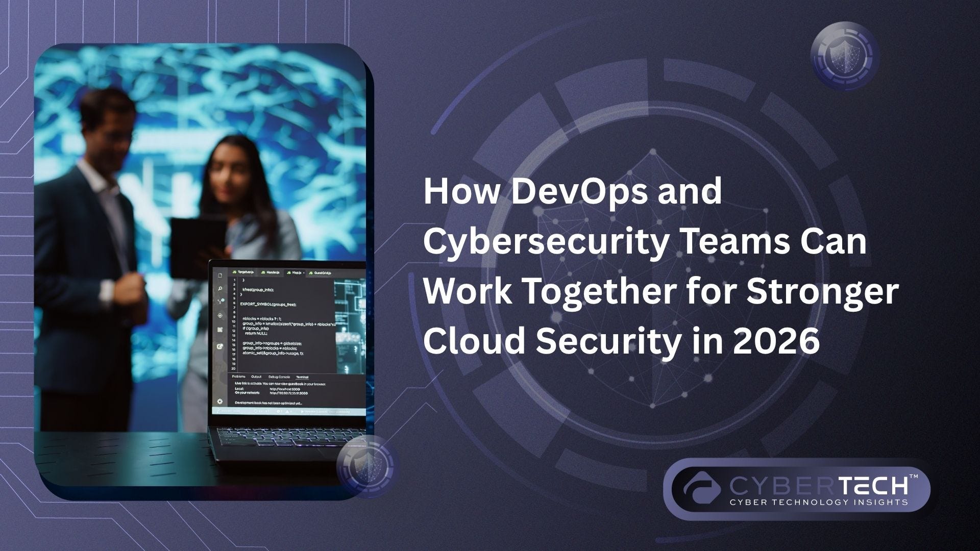
Task: Click the settings gear icon in the editor sidebar
Action: pos(220,402)
